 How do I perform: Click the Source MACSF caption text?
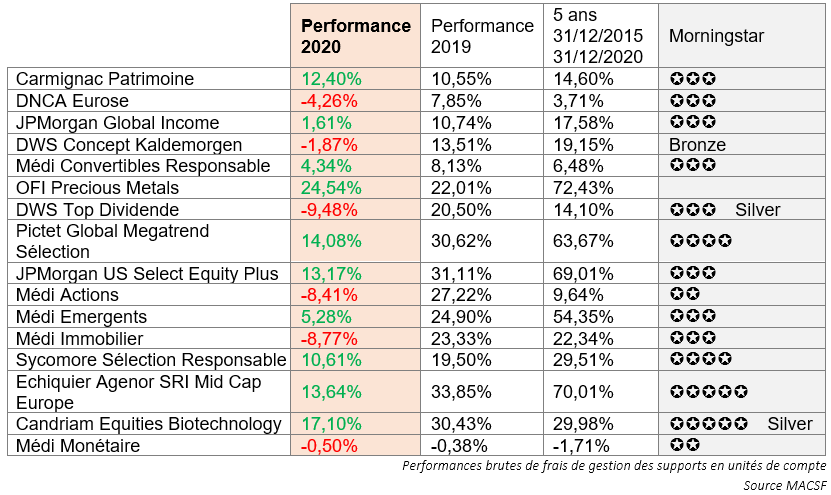785,485
